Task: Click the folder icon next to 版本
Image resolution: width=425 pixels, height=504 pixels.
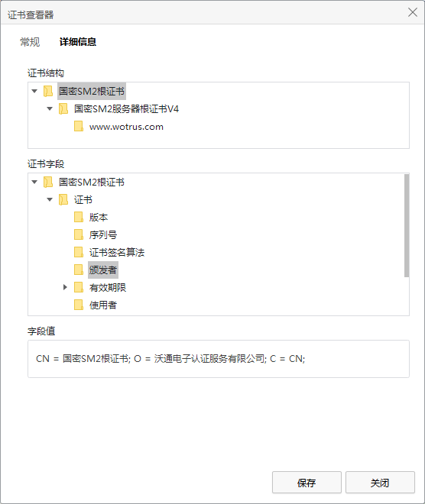Action: coord(79,218)
